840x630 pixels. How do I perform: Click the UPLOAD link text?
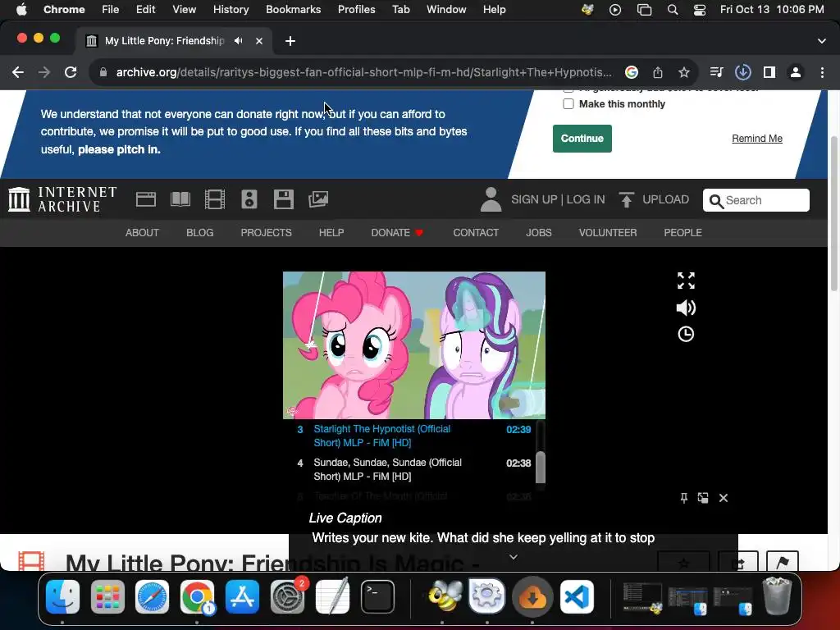665,199
